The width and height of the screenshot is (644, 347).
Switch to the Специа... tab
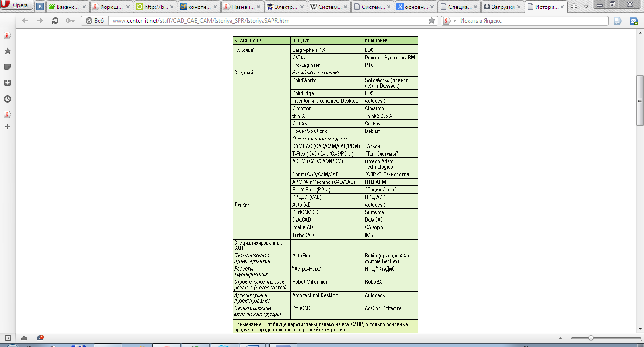[x=460, y=7]
